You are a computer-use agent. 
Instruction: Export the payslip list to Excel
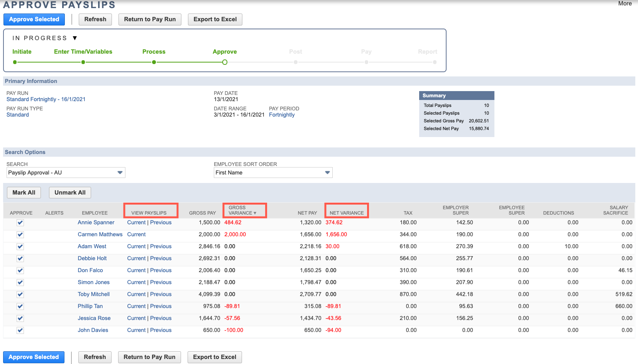click(x=215, y=19)
